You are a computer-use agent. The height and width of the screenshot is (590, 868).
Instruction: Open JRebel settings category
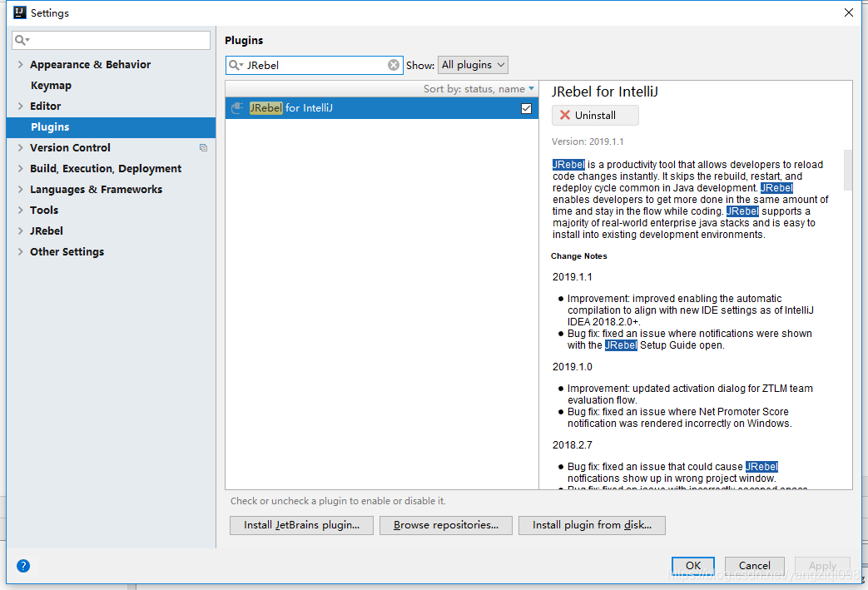tap(47, 231)
